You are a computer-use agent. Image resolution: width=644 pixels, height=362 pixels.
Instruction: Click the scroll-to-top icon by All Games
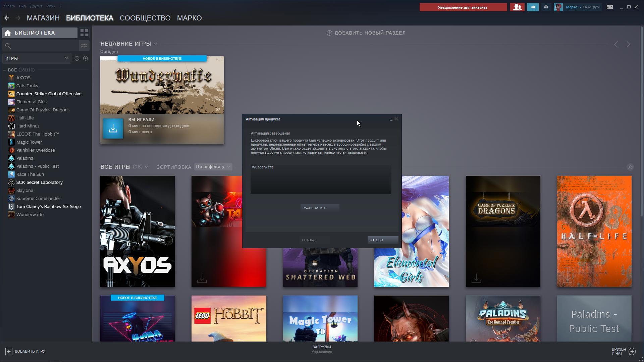[630, 167]
